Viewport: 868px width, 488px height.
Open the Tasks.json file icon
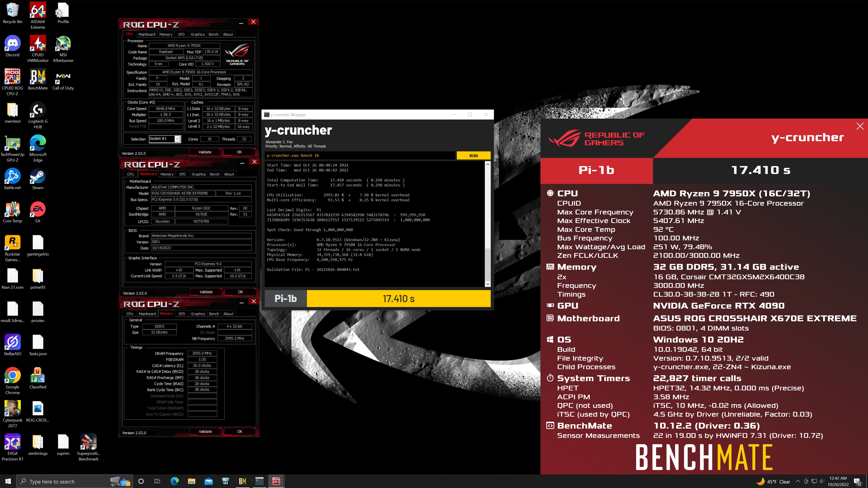tap(38, 345)
